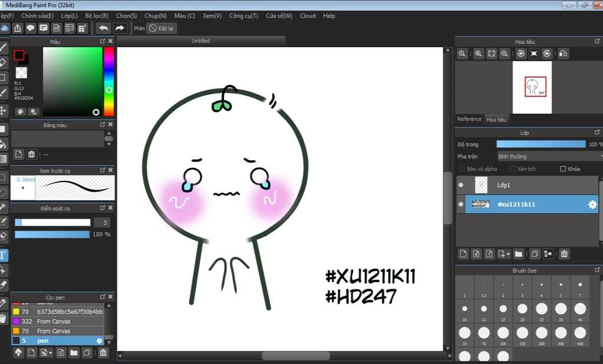The height and width of the screenshot is (364, 603).
Task: Toggle visibility of #xu1211k11 layer
Action: click(x=460, y=204)
